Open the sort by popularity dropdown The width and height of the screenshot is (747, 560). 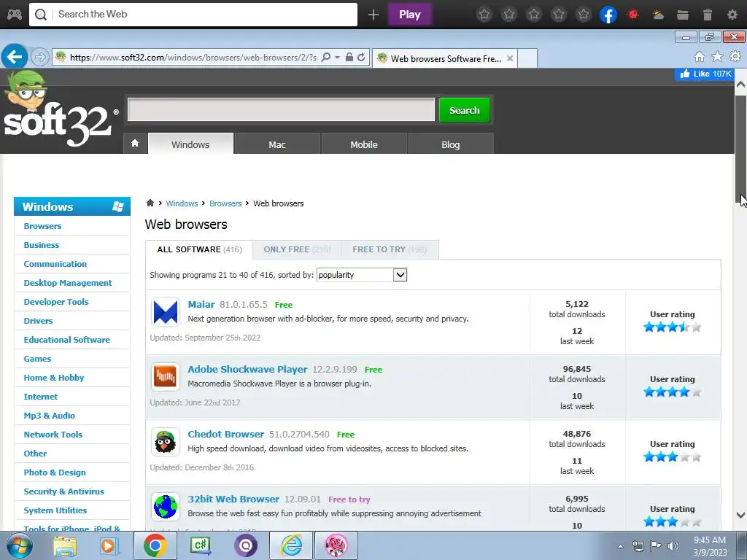[362, 275]
